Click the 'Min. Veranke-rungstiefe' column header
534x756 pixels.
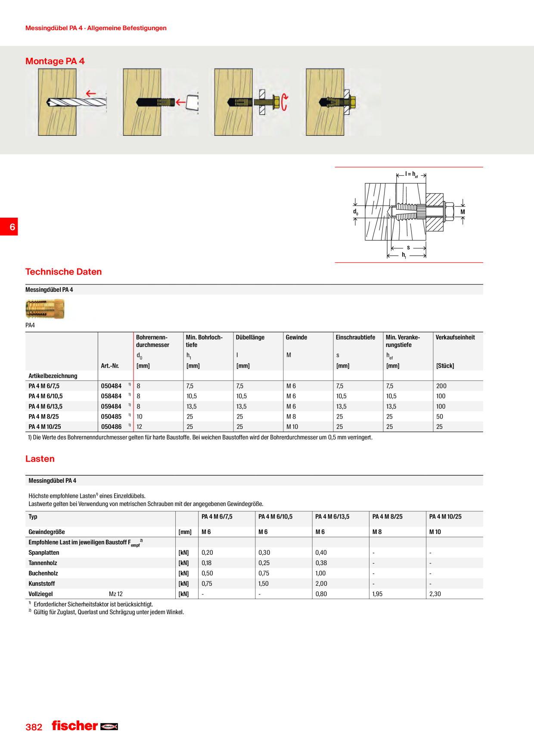403,341
